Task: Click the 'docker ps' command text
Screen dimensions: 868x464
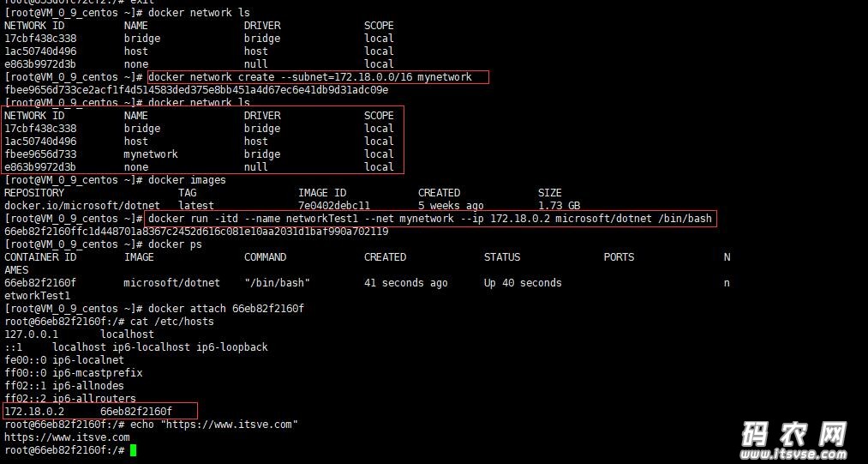Action: pyautogui.click(x=176, y=244)
